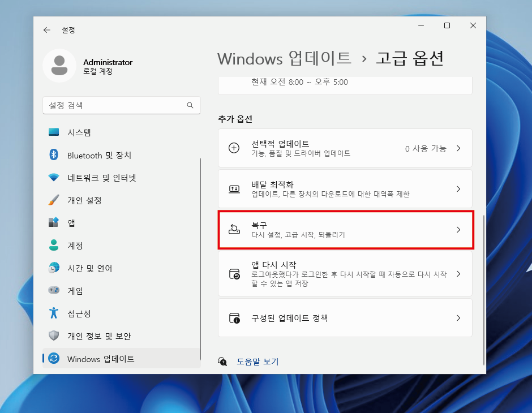
Task: Click the Administrator profile avatar
Action: pyautogui.click(x=59, y=66)
